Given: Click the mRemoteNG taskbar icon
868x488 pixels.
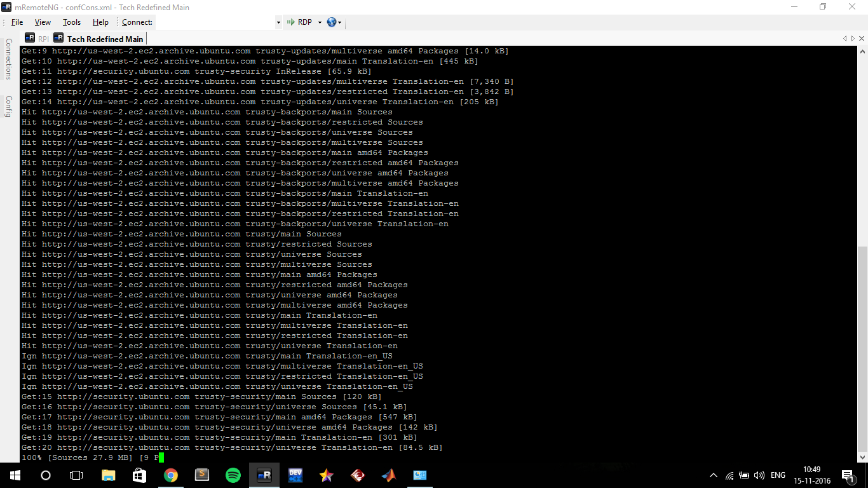Looking at the screenshot, I should coord(264,475).
